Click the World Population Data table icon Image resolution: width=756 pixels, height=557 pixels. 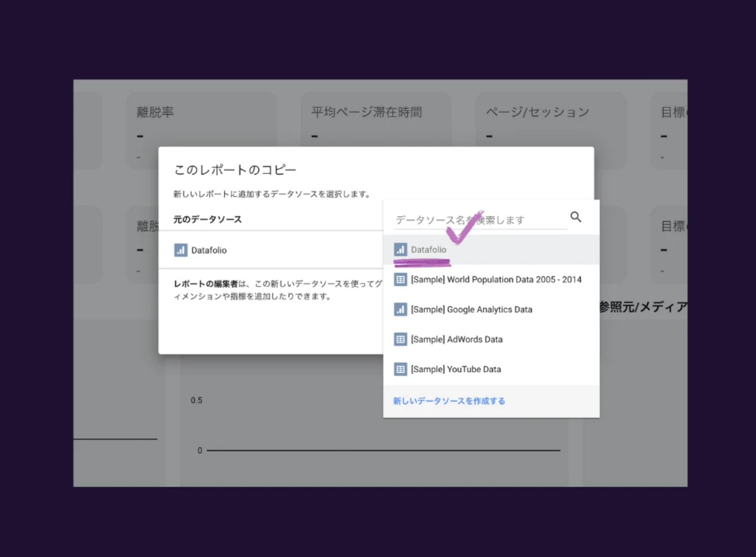(x=400, y=280)
